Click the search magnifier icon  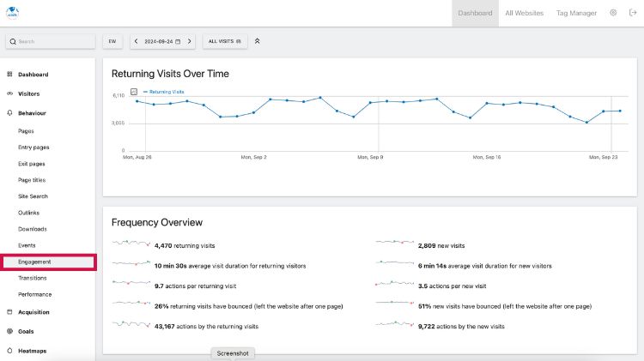13,41
